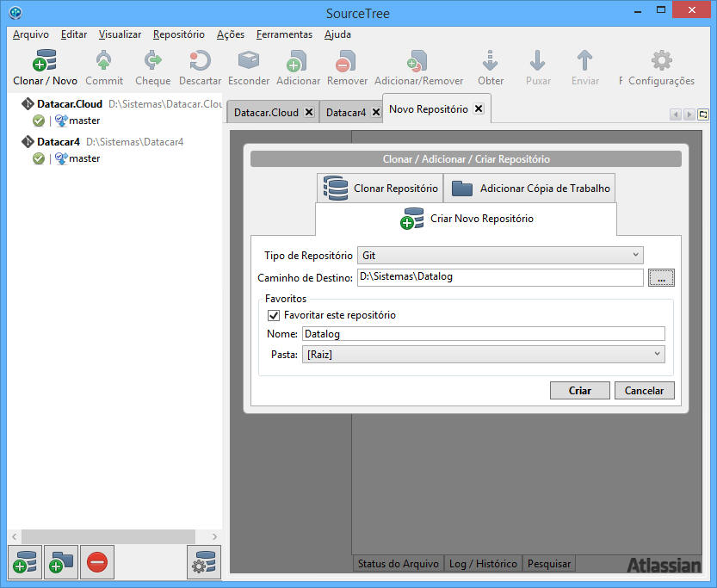Viewport: 717px width, 588px height.
Task: Open Tipo de Repositório dropdown
Action: (500, 255)
